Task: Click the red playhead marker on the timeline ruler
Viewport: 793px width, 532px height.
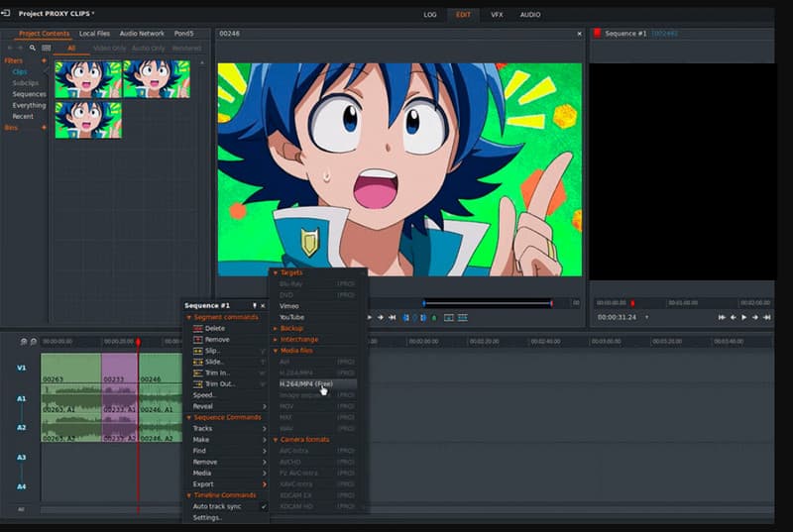Action: point(138,342)
